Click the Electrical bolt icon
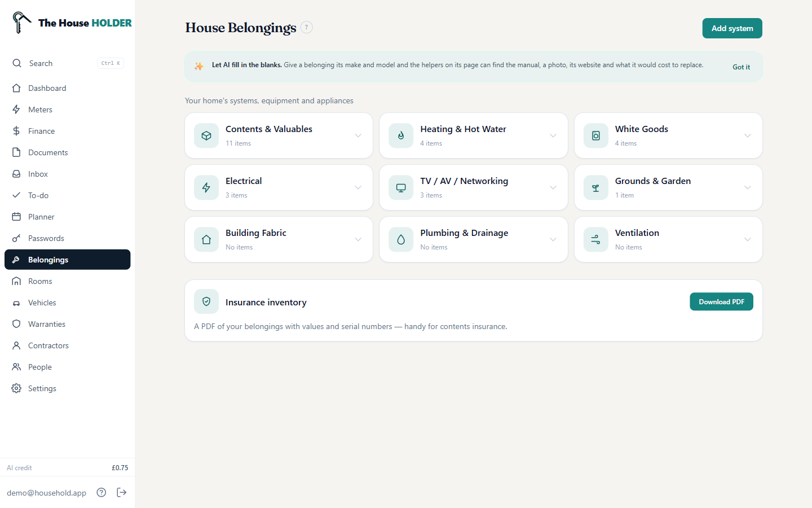 coord(206,187)
